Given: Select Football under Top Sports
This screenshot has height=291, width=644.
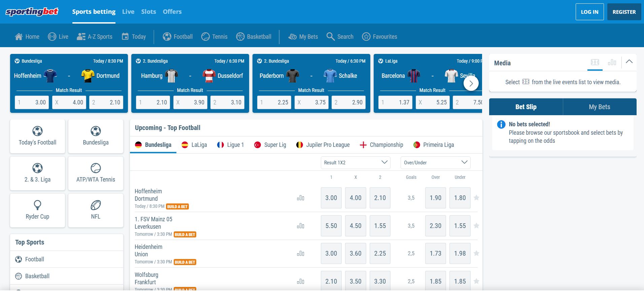Looking at the screenshot, I should point(67,259).
